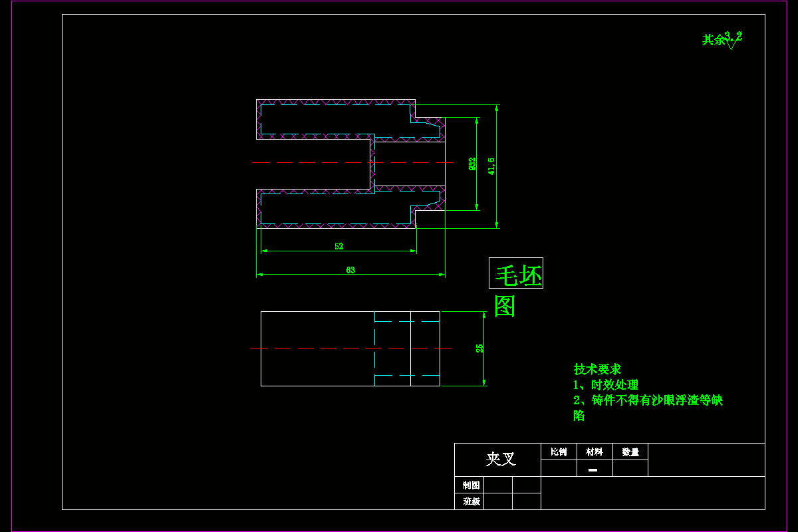Select the 其余 surface roughness note

coord(714,40)
